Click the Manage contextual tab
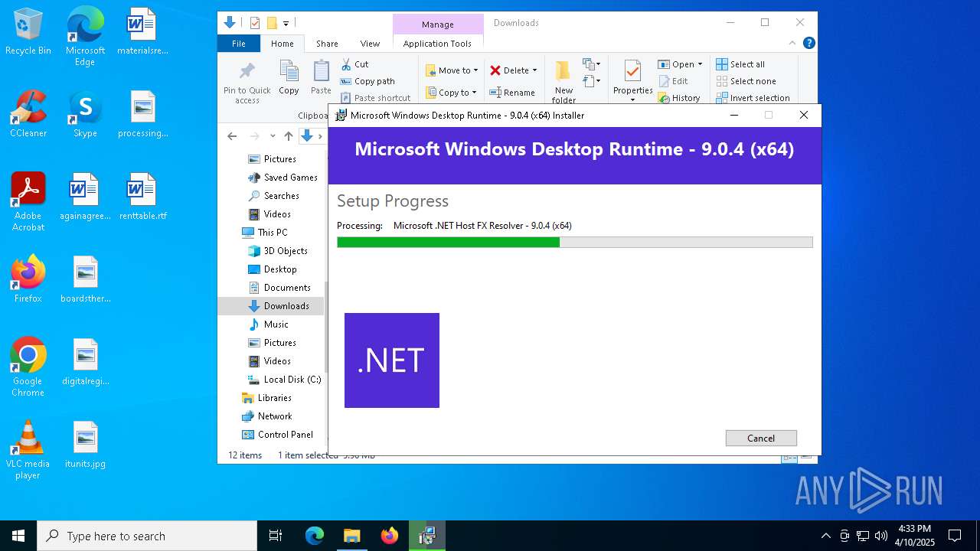980x551 pixels. coord(438,24)
